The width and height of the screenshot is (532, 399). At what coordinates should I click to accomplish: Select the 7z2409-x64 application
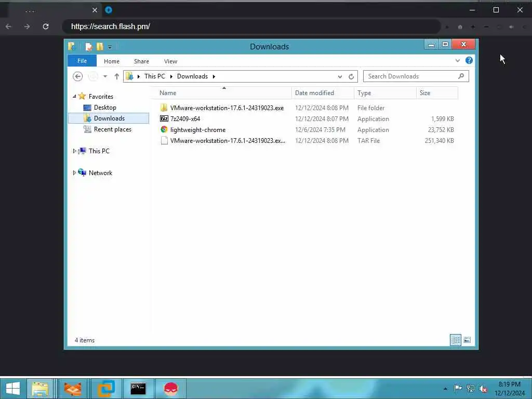(x=307, y=119)
